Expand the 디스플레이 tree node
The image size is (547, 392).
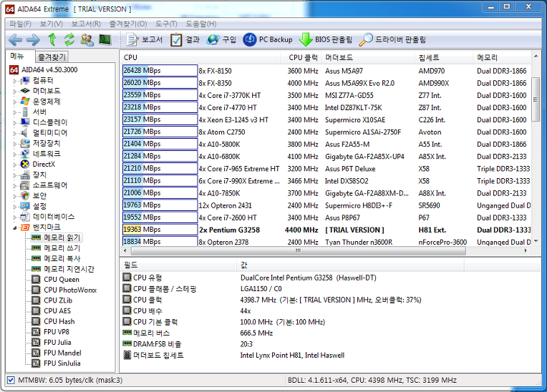point(14,122)
